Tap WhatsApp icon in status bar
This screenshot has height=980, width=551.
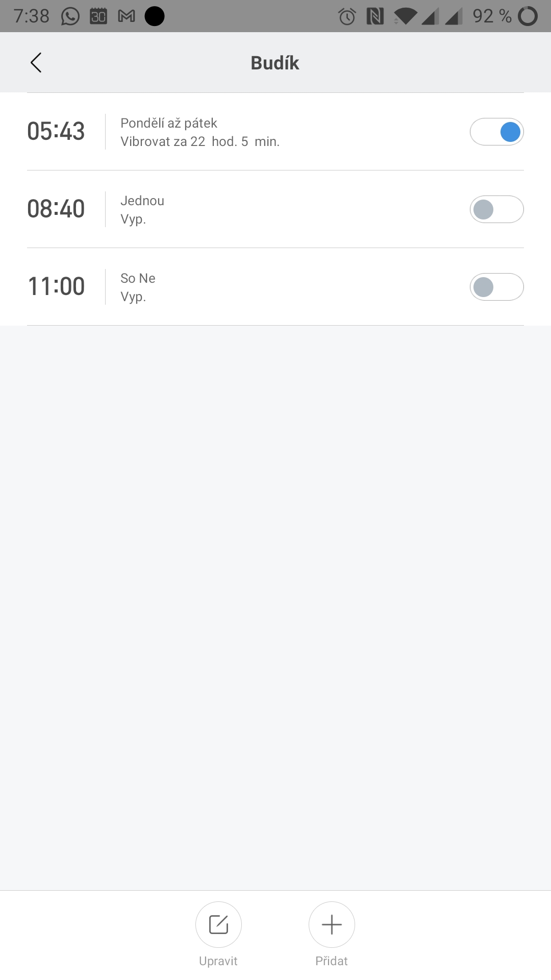70,16
